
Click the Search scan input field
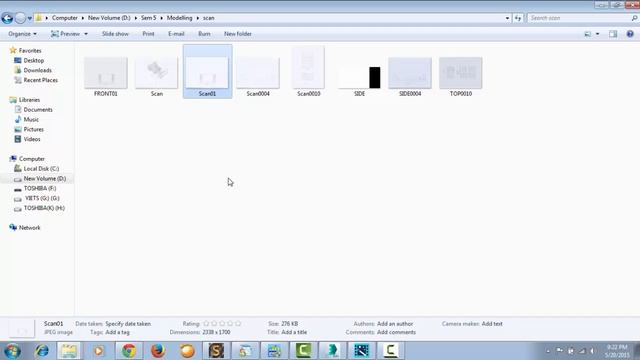(580, 18)
